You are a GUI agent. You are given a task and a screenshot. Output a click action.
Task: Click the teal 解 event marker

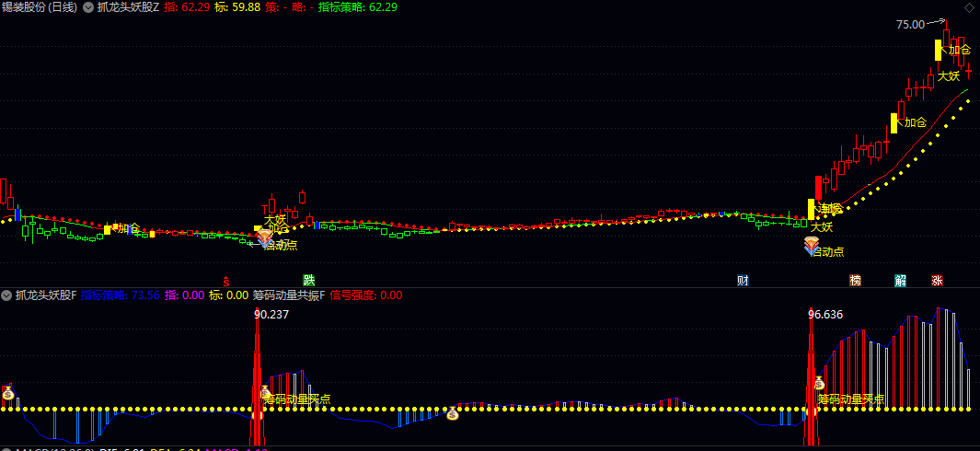click(x=900, y=280)
